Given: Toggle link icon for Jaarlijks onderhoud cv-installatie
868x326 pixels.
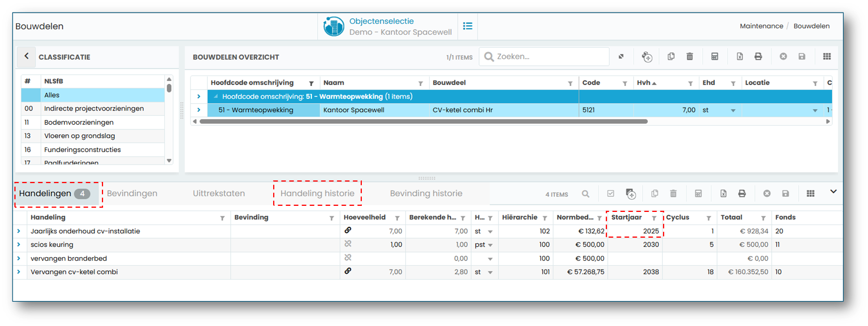Looking at the screenshot, I should [x=348, y=230].
